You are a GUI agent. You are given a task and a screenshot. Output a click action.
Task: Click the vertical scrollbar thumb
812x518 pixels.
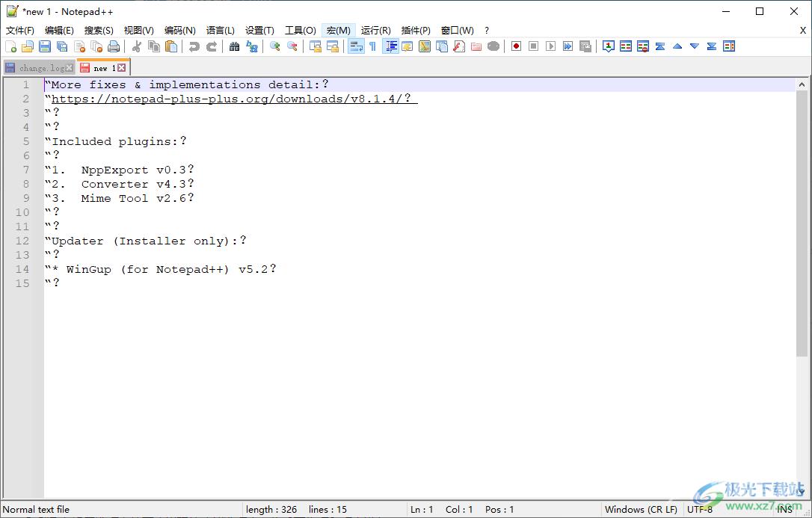click(x=802, y=223)
